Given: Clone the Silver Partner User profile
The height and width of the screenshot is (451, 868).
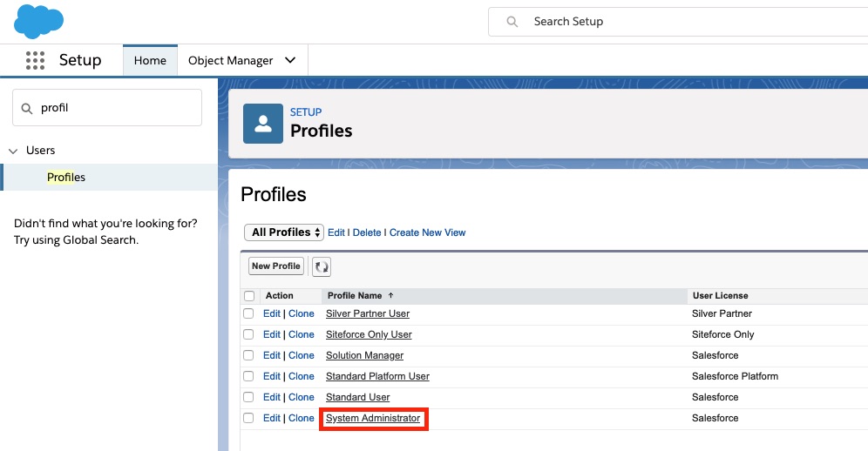Looking at the screenshot, I should pos(302,313).
